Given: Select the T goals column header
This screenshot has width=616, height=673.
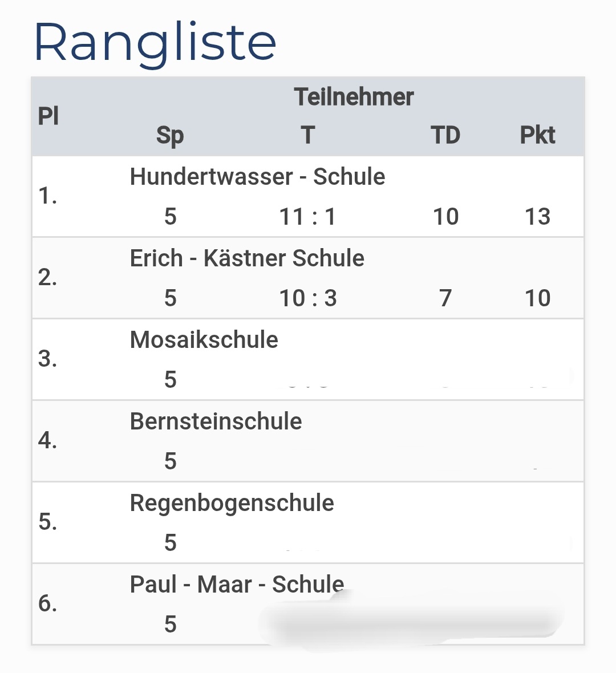Looking at the screenshot, I should 308,136.
